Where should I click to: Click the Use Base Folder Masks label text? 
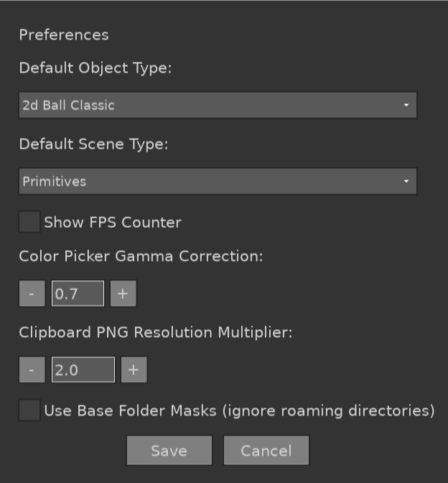[x=239, y=411]
